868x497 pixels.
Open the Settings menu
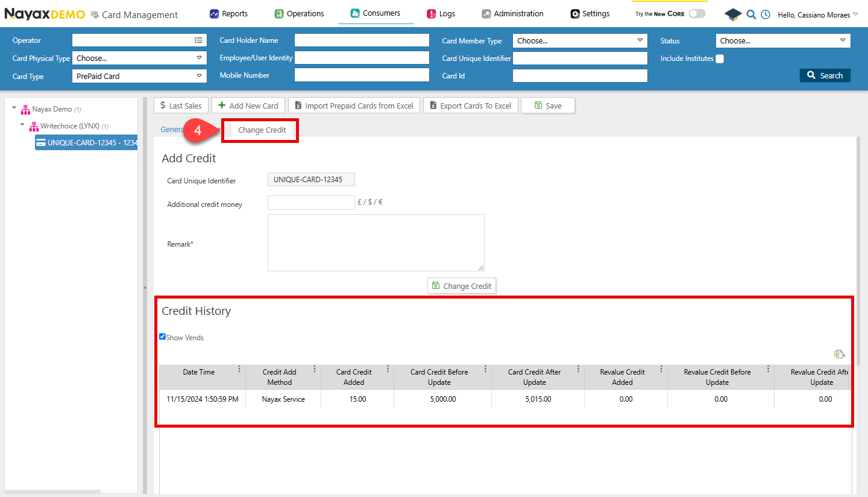(590, 13)
